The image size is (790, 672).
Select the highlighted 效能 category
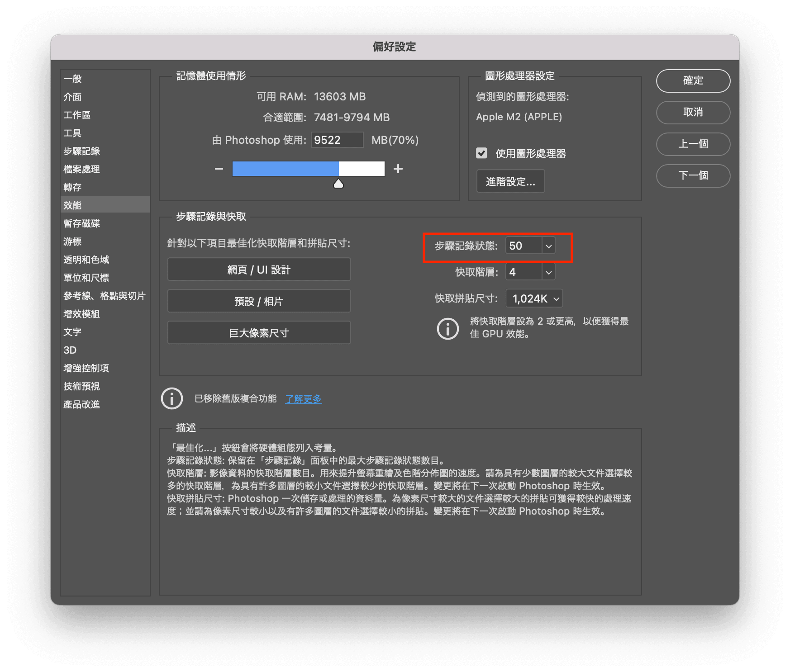tap(105, 205)
